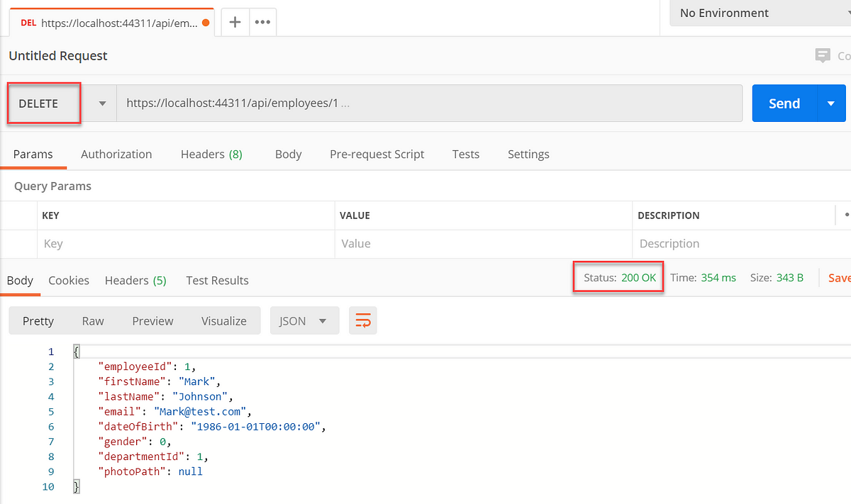Screen dimensions: 851x504
Task: Open the response Cookies tab
Action: (x=69, y=280)
